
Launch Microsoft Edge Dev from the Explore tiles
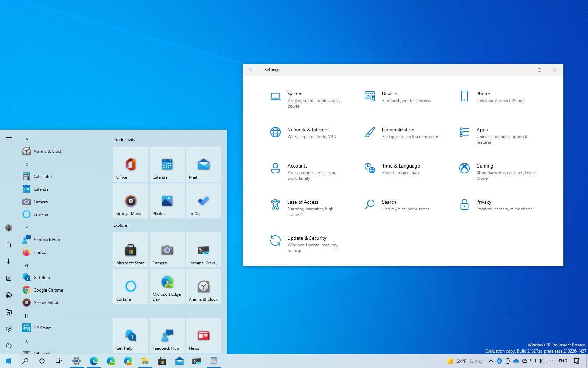167,286
